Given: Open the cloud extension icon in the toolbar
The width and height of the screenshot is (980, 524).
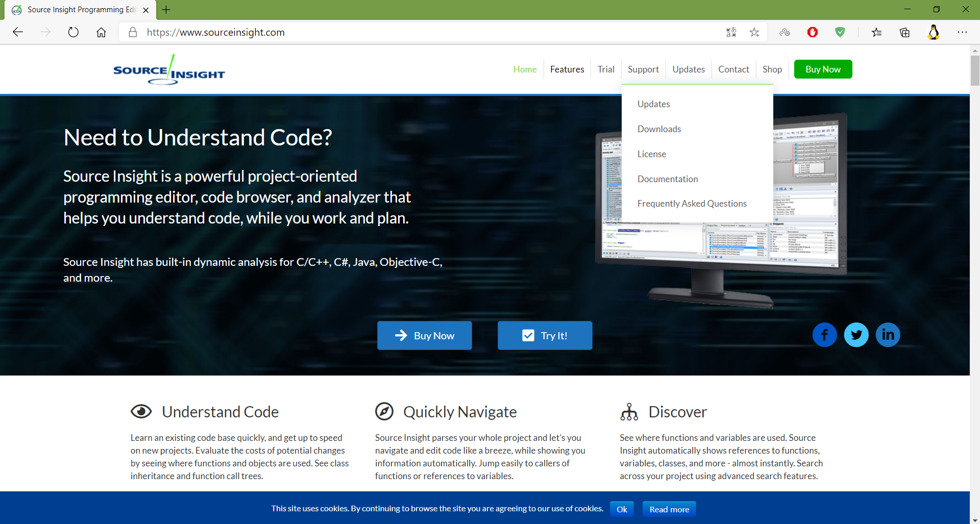Looking at the screenshot, I should click(x=785, y=32).
